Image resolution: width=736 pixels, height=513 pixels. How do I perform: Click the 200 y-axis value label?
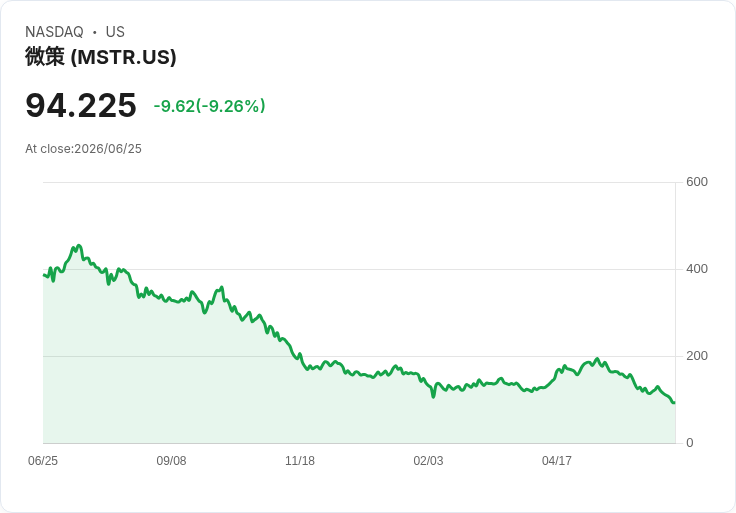tap(697, 356)
